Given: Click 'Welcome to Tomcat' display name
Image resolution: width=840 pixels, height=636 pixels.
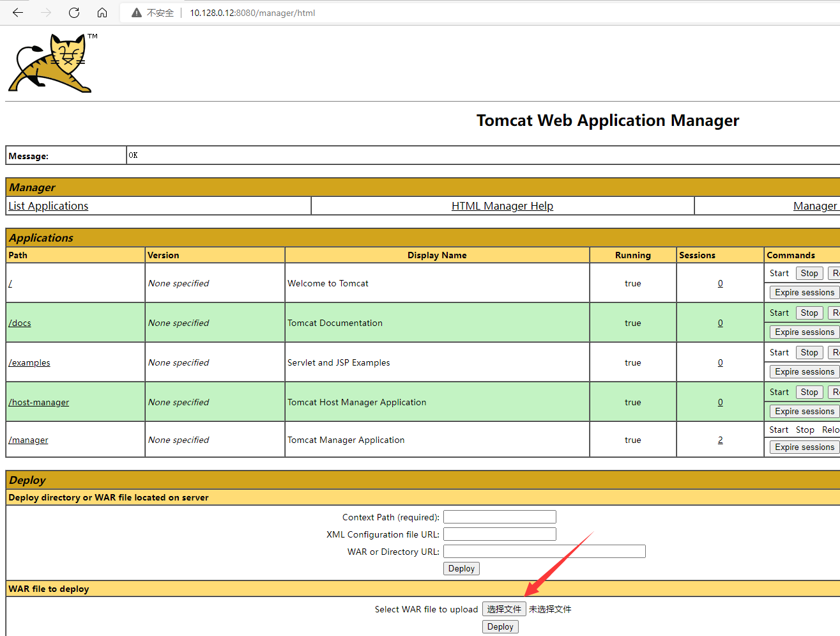Looking at the screenshot, I should coord(328,283).
